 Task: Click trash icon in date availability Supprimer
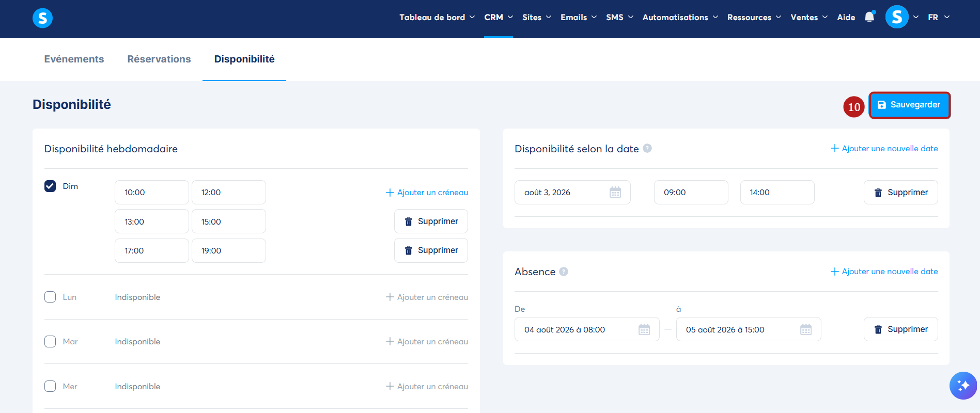pyautogui.click(x=878, y=193)
